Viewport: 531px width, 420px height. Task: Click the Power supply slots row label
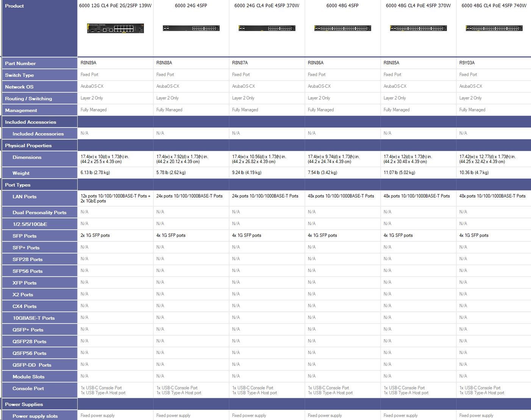(35, 416)
